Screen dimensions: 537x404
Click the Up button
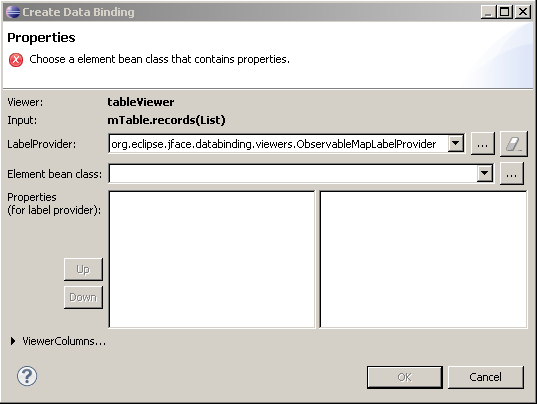coord(83,269)
